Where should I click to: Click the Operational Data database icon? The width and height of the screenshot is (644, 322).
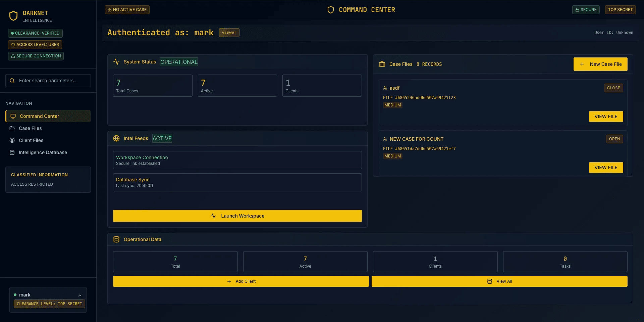click(116, 239)
